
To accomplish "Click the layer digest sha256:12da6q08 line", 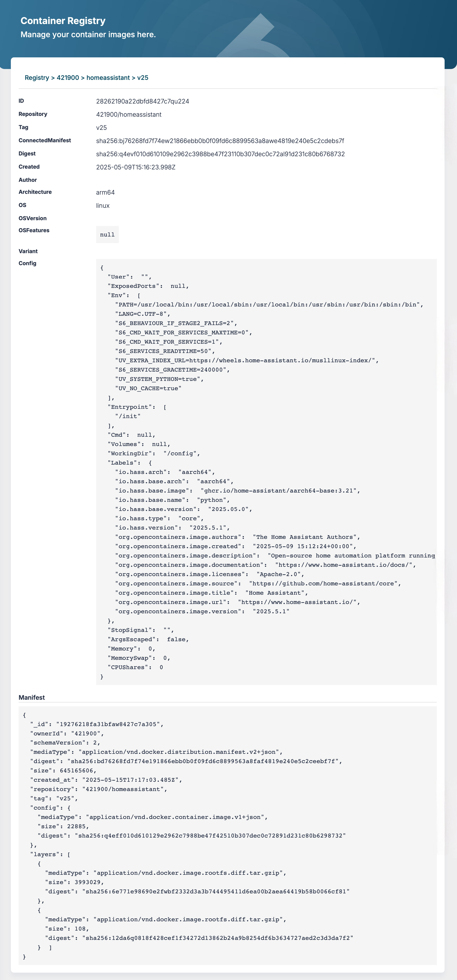I will pos(199,938).
